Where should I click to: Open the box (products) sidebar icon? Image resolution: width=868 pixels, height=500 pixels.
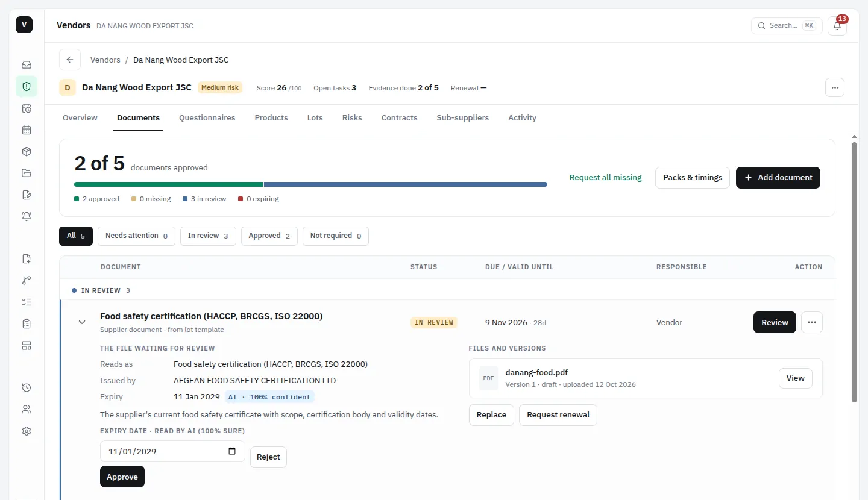[27, 152]
